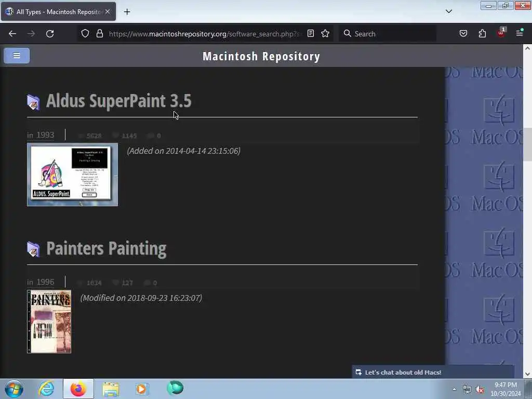Click the Modified on 2018-09-23 text

pos(141,298)
